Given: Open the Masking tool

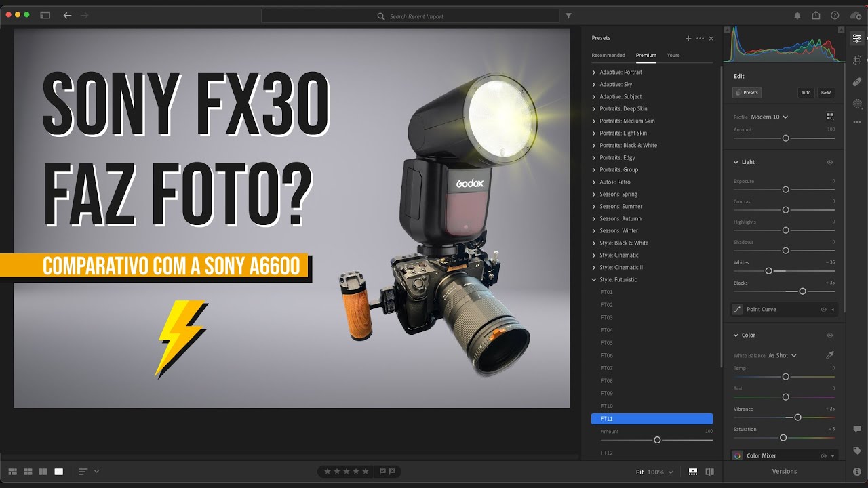Looking at the screenshot, I should pyautogui.click(x=857, y=104).
